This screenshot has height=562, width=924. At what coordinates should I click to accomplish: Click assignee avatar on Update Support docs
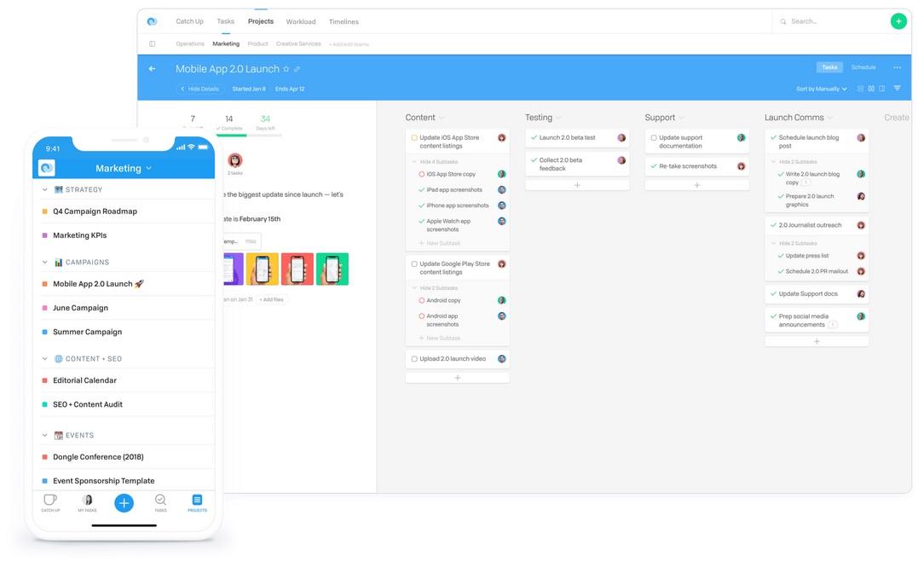pyautogui.click(x=861, y=293)
